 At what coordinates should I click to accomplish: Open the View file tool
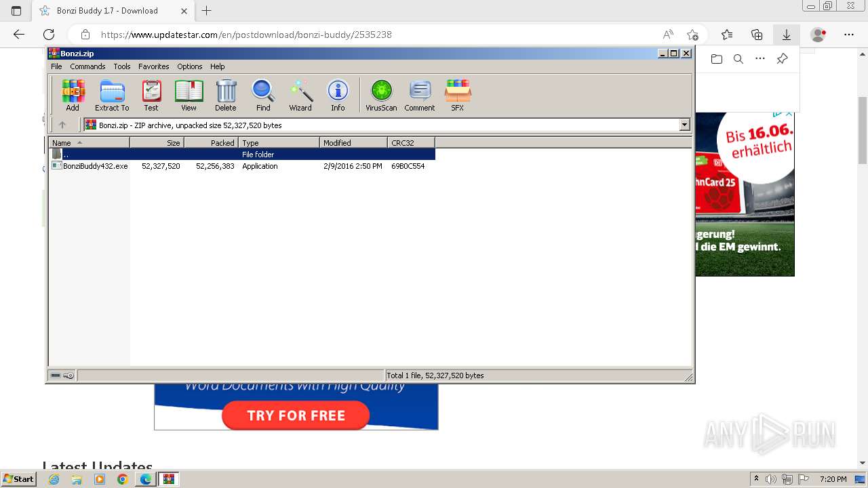189,95
